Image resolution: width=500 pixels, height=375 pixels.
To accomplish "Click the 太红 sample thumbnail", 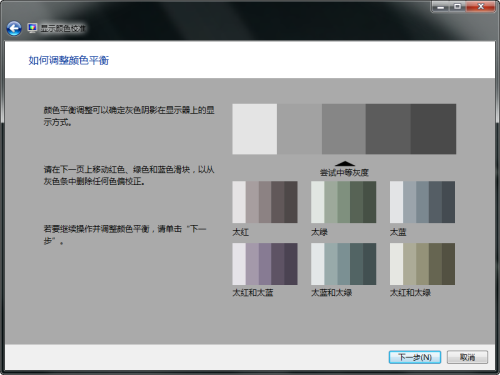I will point(265,202).
